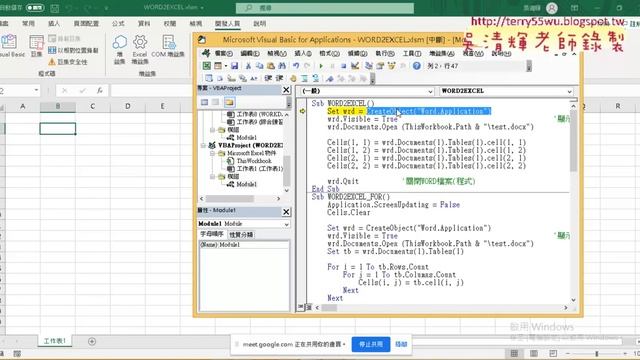Open COM Add-ins icon in ribbon
640x360 pixels.
pos(168,46)
